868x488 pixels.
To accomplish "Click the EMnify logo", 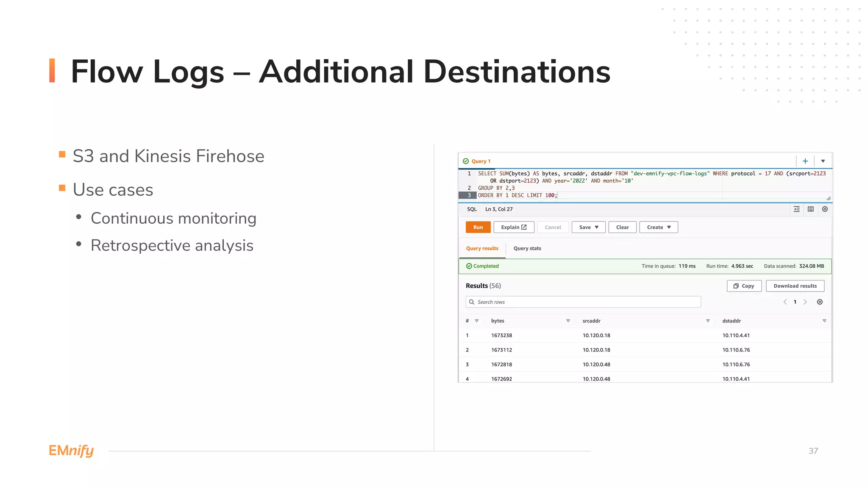I will [71, 451].
